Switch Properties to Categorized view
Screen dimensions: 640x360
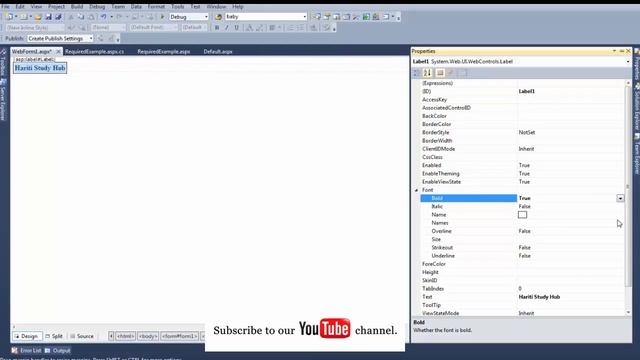(417, 73)
